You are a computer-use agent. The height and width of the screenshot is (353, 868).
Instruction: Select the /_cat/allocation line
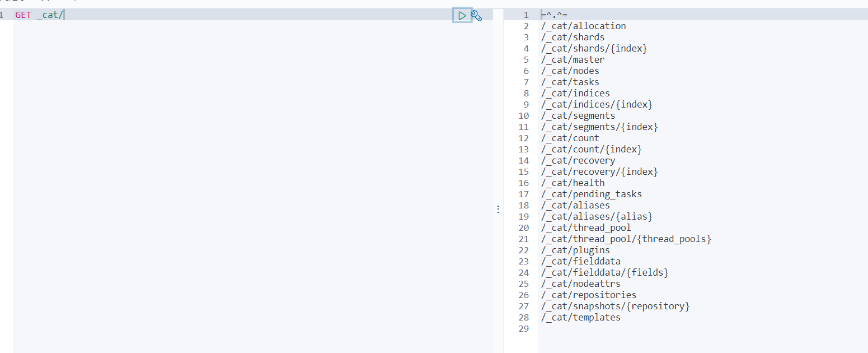tap(583, 26)
